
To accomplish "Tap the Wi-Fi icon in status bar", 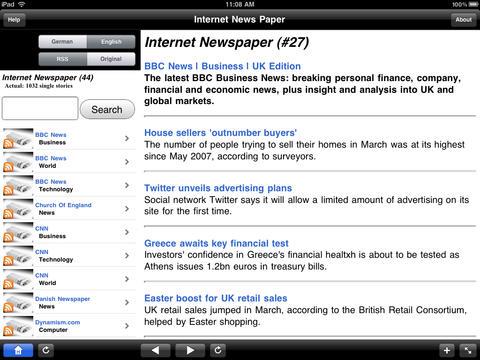I will tap(22, 4).
